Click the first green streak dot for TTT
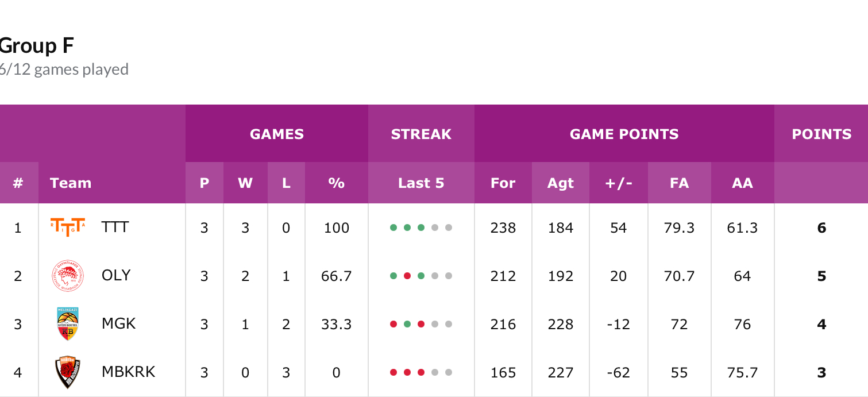The height and width of the screenshot is (397, 868). pos(394,228)
